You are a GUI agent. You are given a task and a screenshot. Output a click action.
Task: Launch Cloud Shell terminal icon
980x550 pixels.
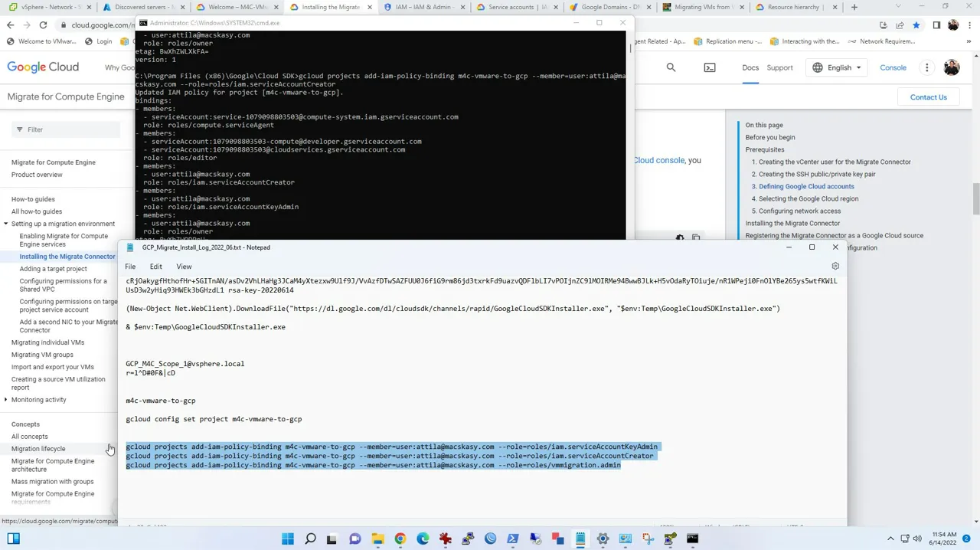click(710, 67)
